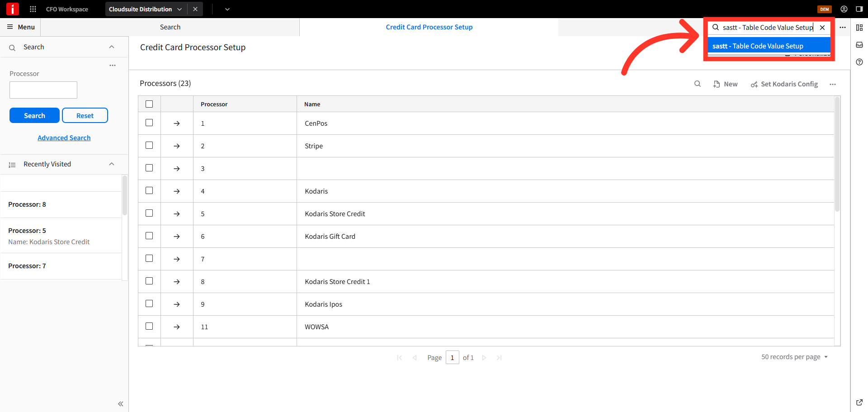Open details arrow for CenPos row
Viewport: 868px width, 412px height.
point(177,123)
